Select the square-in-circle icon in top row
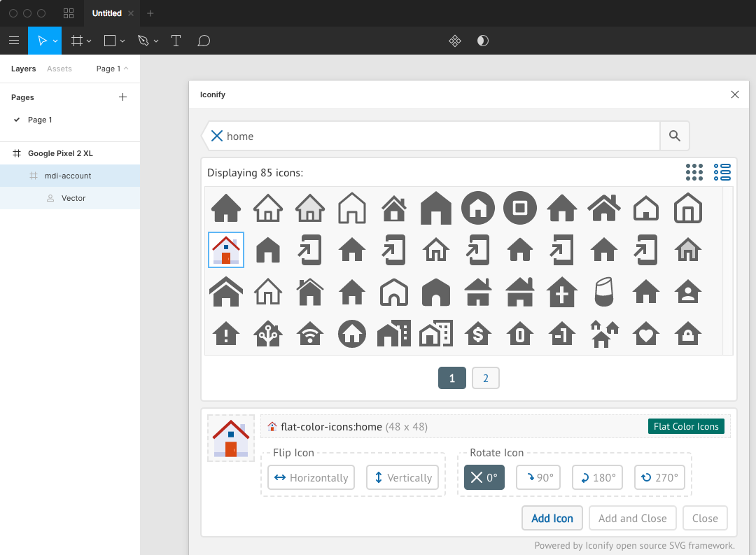Image resolution: width=756 pixels, height=555 pixels. tap(519, 208)
